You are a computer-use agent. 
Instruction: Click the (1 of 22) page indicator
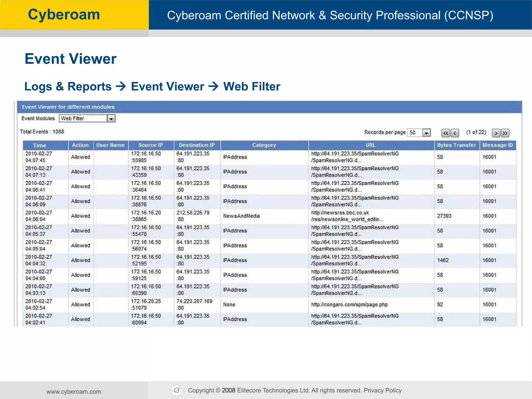(476, 132)
